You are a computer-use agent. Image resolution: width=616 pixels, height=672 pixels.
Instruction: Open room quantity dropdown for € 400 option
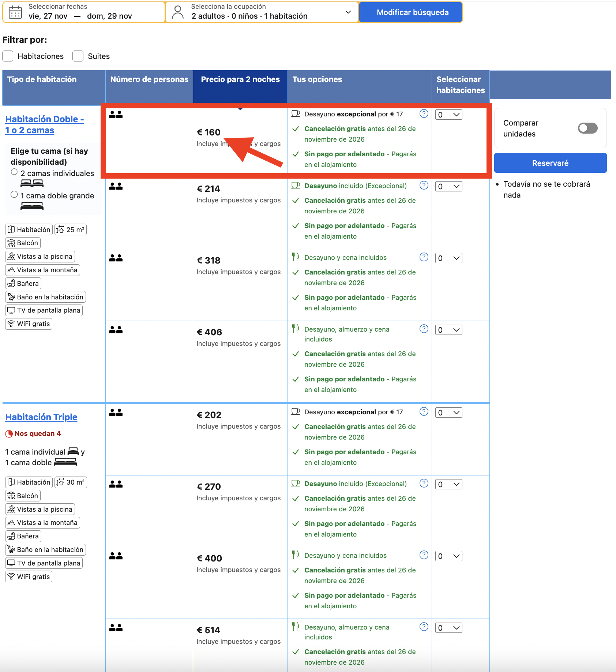pos(448,556)
